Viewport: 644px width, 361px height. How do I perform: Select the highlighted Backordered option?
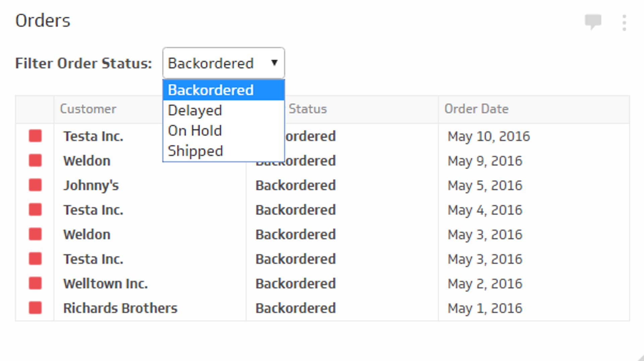point(210,90)
